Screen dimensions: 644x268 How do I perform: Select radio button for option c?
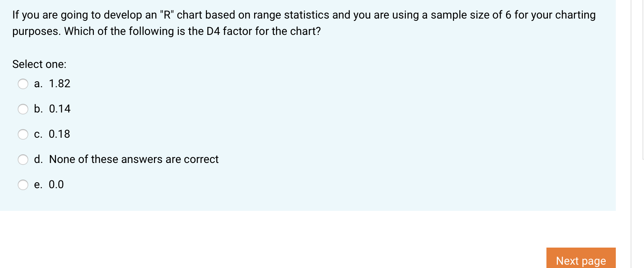(x=23, y=134)
